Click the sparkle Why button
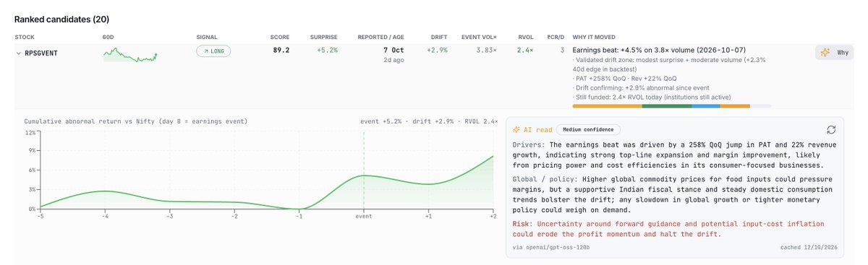 pyautogui.click(x=834, y=53)
